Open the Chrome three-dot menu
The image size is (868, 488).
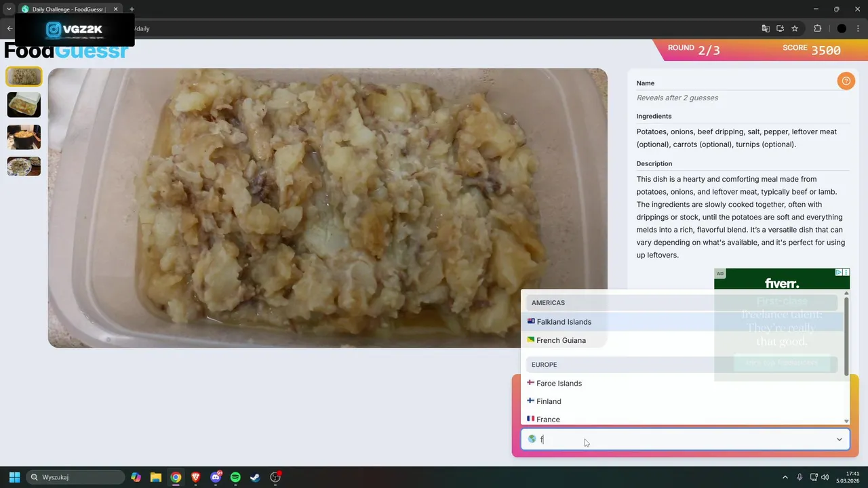(x=858, y=28)
